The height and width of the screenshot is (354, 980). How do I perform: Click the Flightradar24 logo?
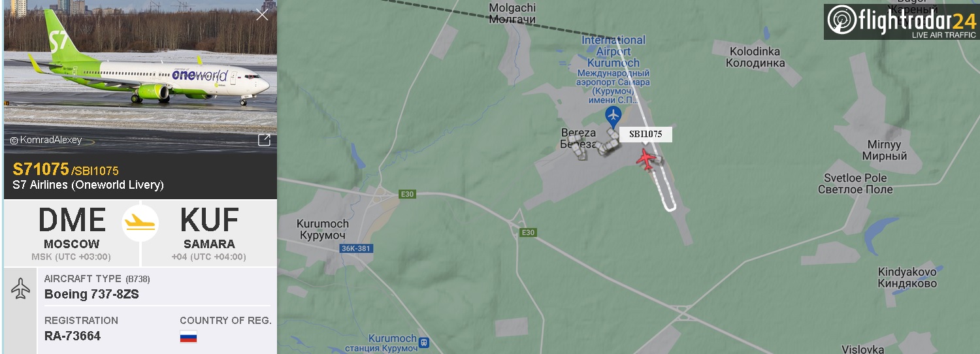click(x=901, y=22)
